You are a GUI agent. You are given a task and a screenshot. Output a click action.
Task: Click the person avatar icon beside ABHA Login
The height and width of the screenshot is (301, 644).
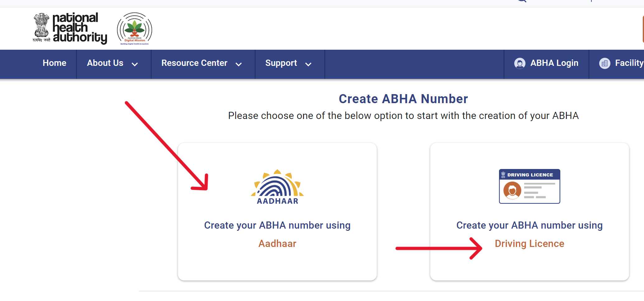pos(519,63)
